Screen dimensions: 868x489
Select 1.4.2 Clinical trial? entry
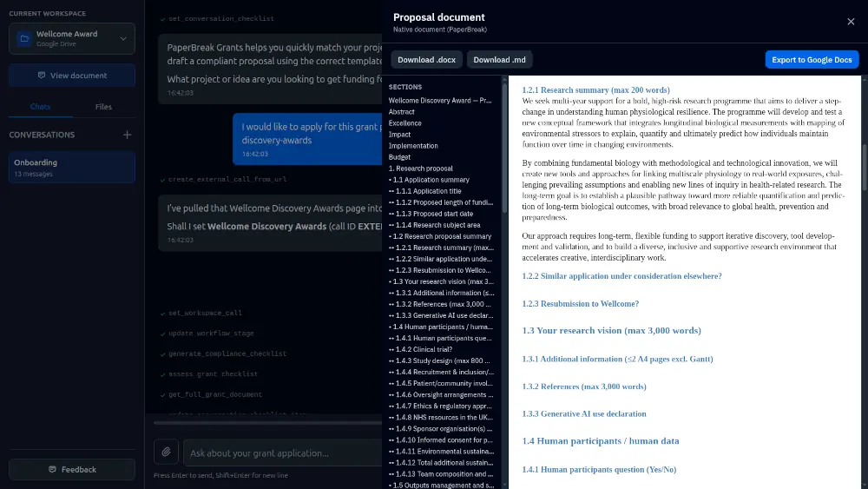coord(421,349)
